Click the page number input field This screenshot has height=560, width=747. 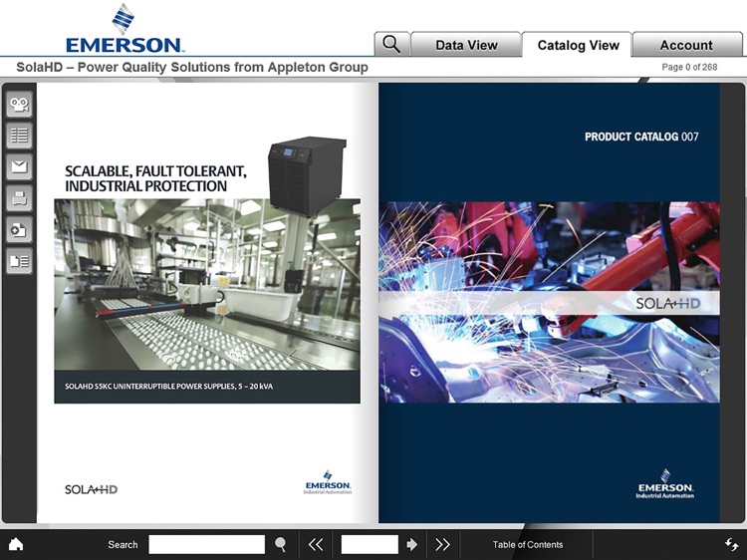[x=370, y=544]
